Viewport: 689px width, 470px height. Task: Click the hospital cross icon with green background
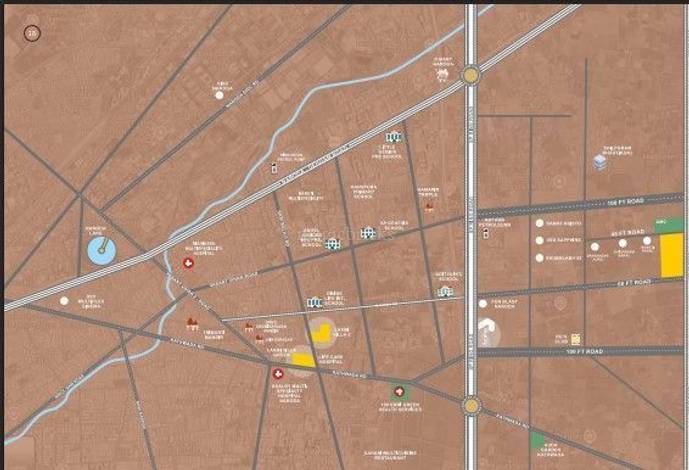pyautogui.click(x=399, y=390)
